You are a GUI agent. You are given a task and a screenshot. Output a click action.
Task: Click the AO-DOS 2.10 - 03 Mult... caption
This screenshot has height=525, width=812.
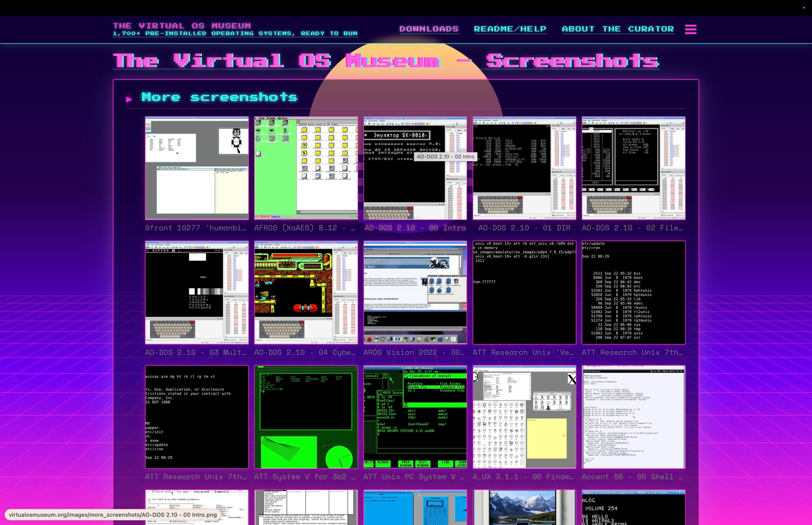pos(195,352)
